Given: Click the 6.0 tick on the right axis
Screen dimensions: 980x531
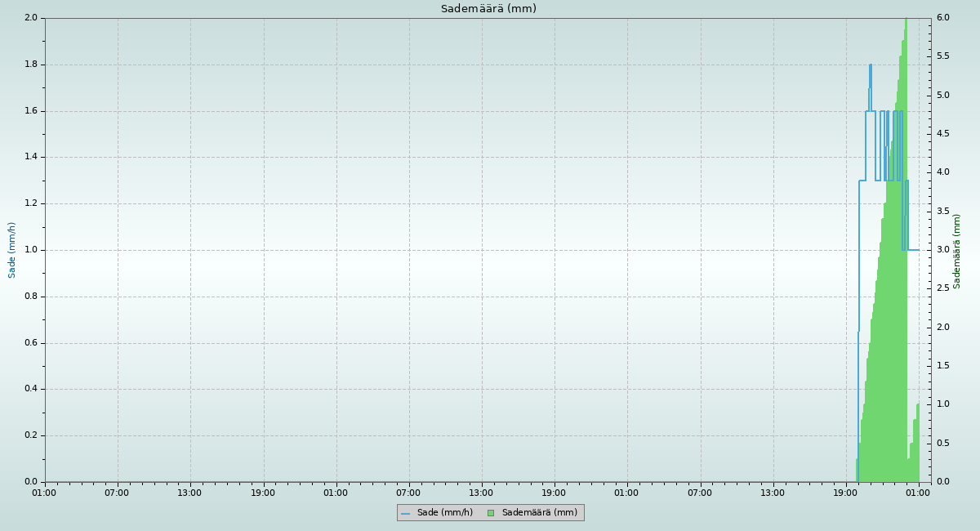Looking at the screenshot, I should tap(942, 18).
